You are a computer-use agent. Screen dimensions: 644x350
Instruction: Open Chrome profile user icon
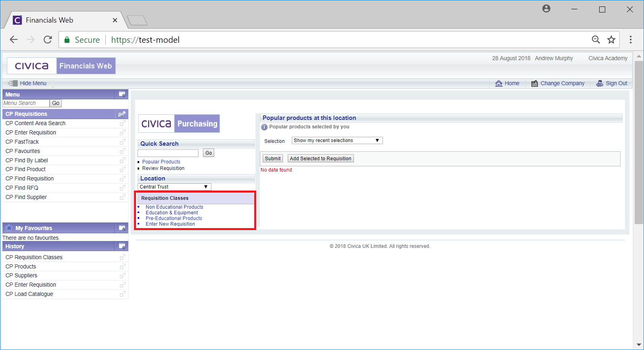[x=546, y=8]
